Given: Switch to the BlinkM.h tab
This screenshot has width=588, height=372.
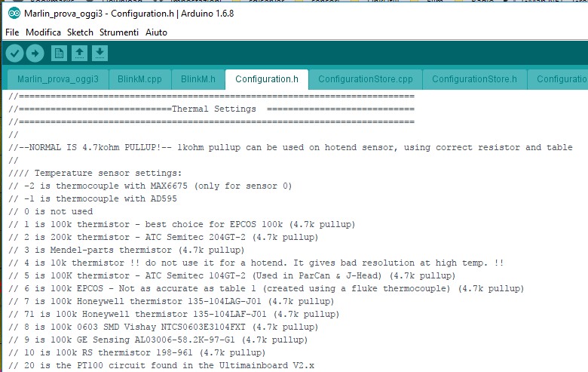Looking at the screenshot, I should point(198,79).
